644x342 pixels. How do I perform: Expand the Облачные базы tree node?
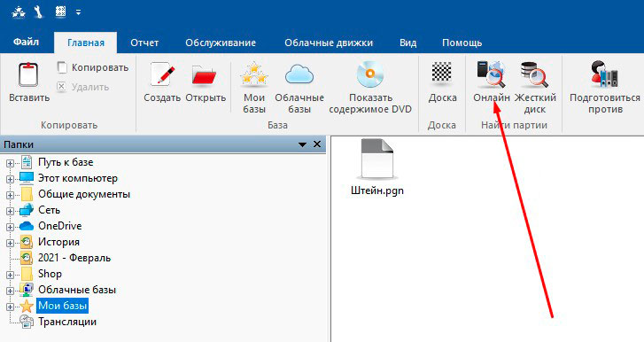pos(10,291)
